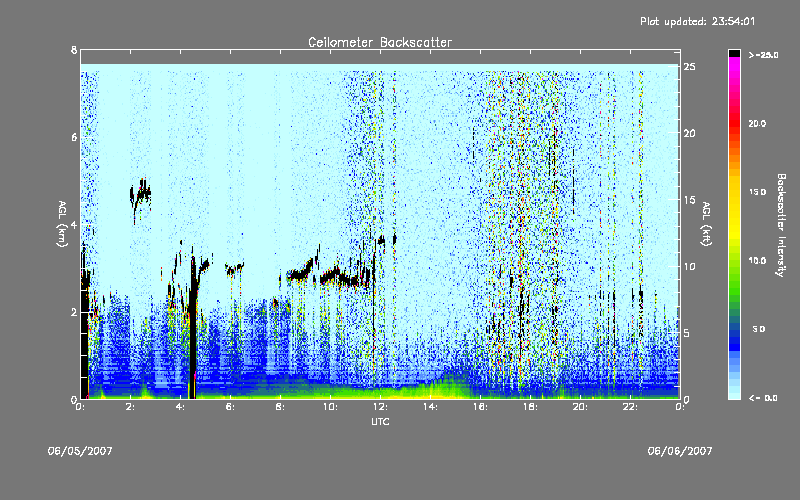Viewport: 800px width, 500px height.
Task: Click tick label 2 on AGL (km) axis
Action: tap(74, 312)
